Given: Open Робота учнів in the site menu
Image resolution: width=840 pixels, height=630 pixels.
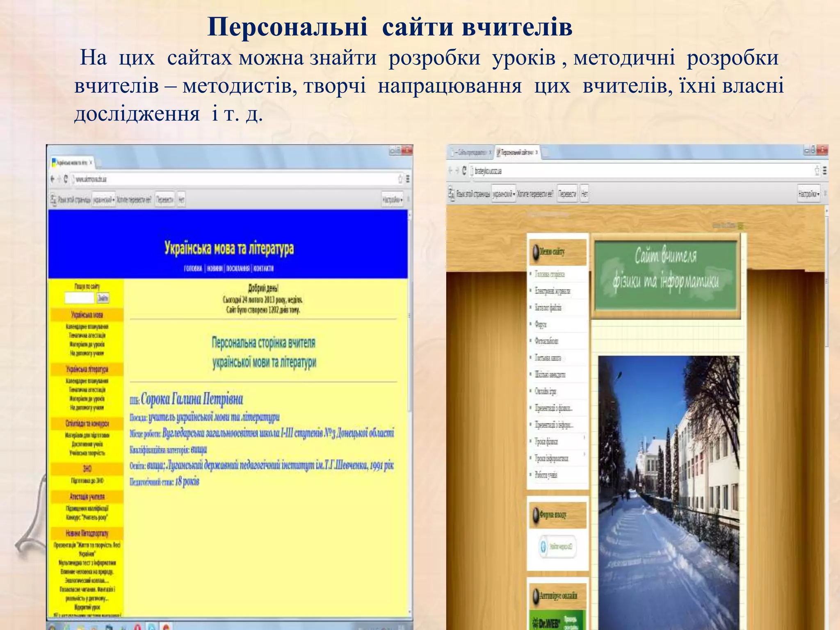Looking at the screenshot, I should 546,475.
